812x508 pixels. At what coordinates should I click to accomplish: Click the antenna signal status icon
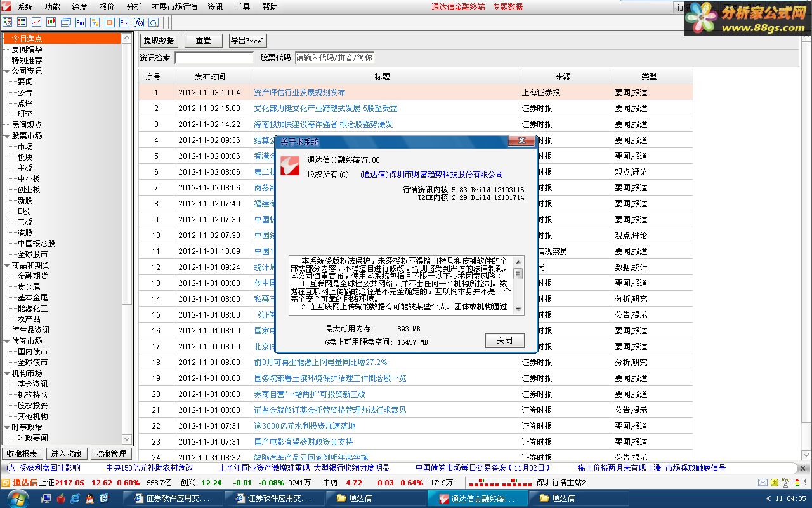[785, 483]
